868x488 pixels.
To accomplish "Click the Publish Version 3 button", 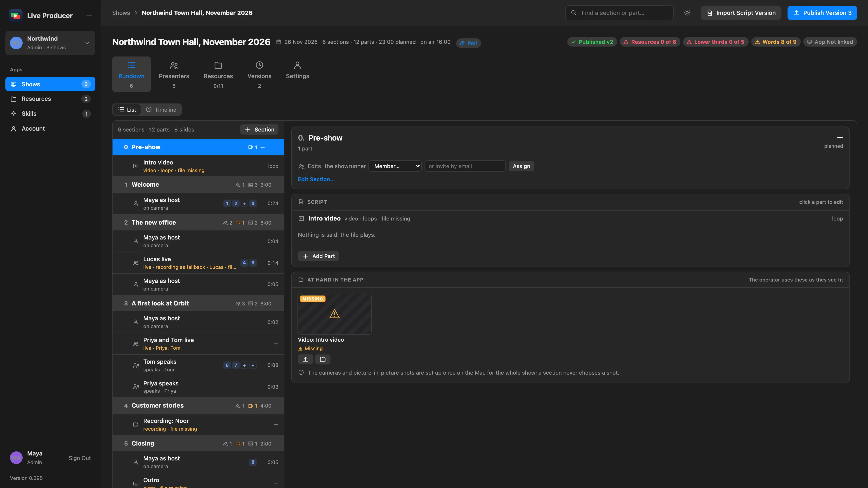I will pyautogui.click(x=822, y=13).
